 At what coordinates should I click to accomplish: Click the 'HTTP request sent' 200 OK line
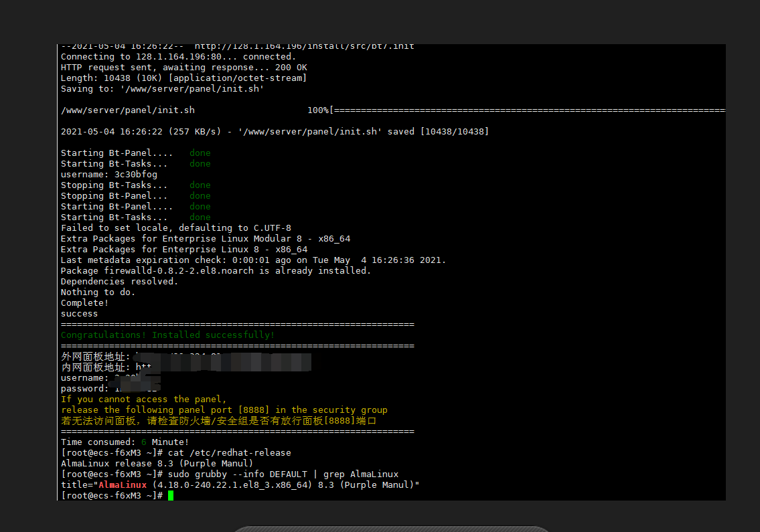(183, 68)
